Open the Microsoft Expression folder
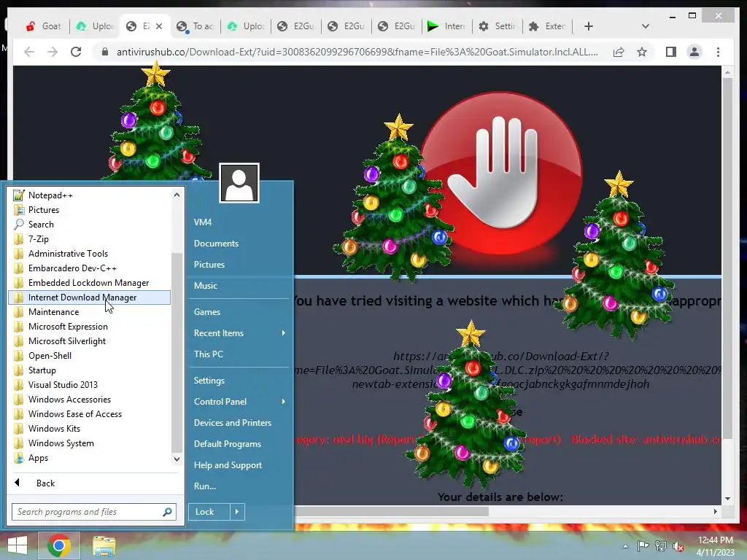747x560 pixels. 90,327
